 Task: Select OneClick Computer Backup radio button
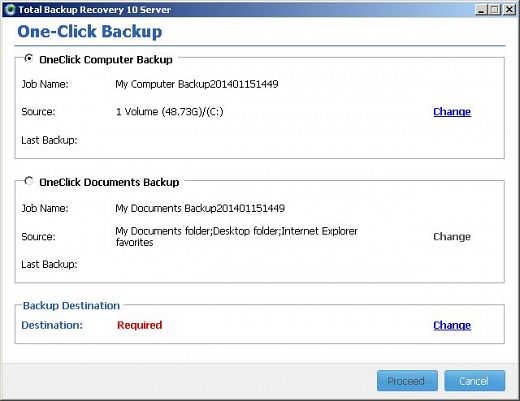click(29, 58)
